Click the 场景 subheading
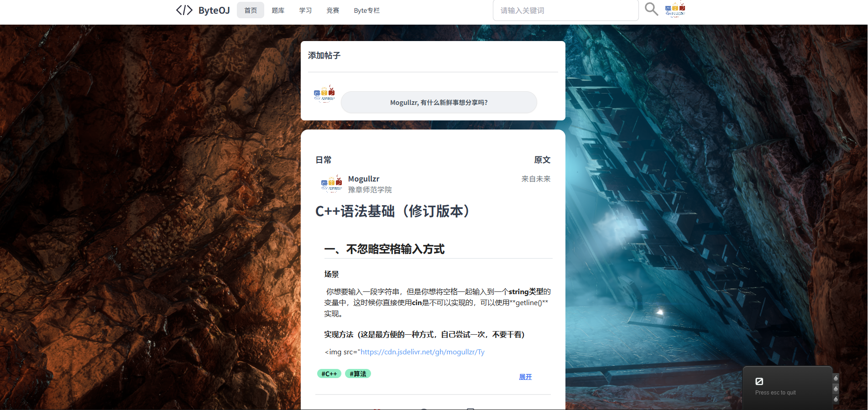Viewport: 868px width, 410px height. [332, 274]
